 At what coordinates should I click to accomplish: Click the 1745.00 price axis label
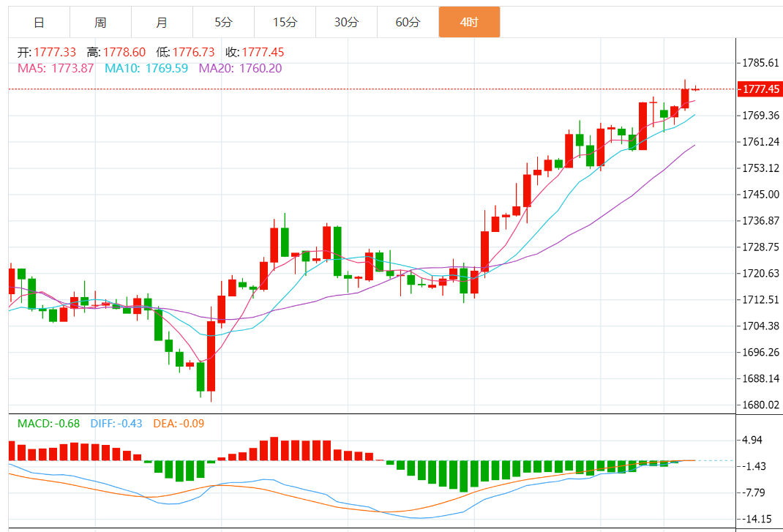(x=760, y=195)
